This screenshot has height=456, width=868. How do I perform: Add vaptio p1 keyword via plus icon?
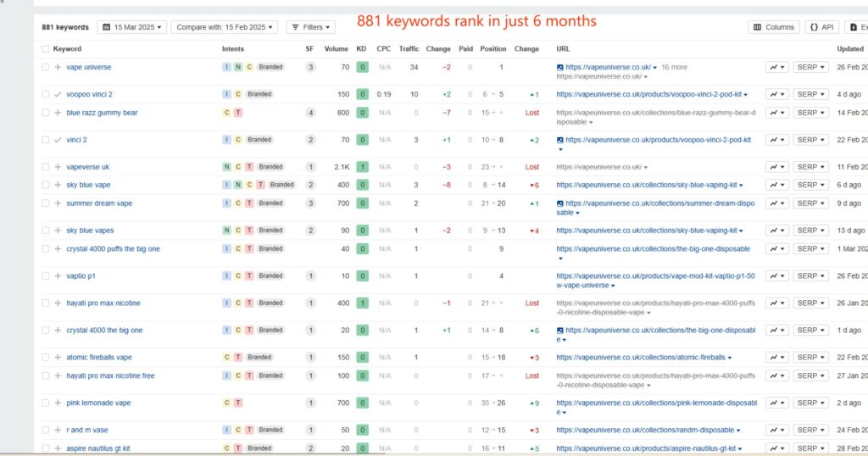click(x=58, y=275)
